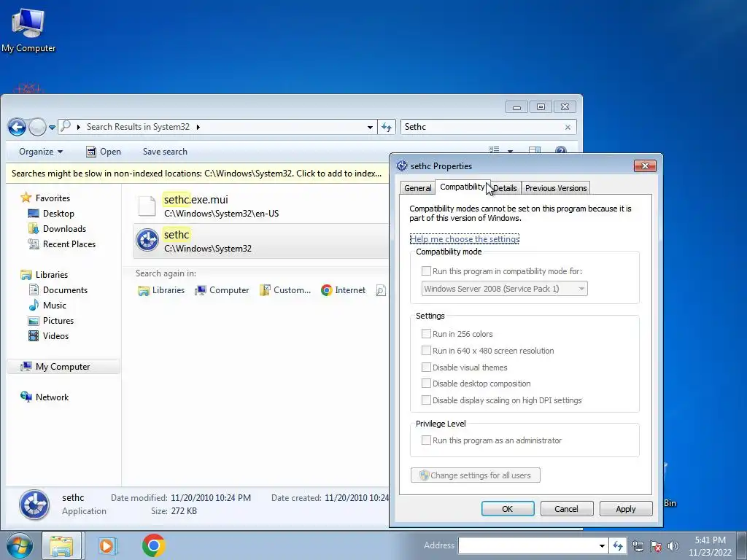Open Documents library
The width and height of the screenshot is (747, 560).
[x=58, y=289]
